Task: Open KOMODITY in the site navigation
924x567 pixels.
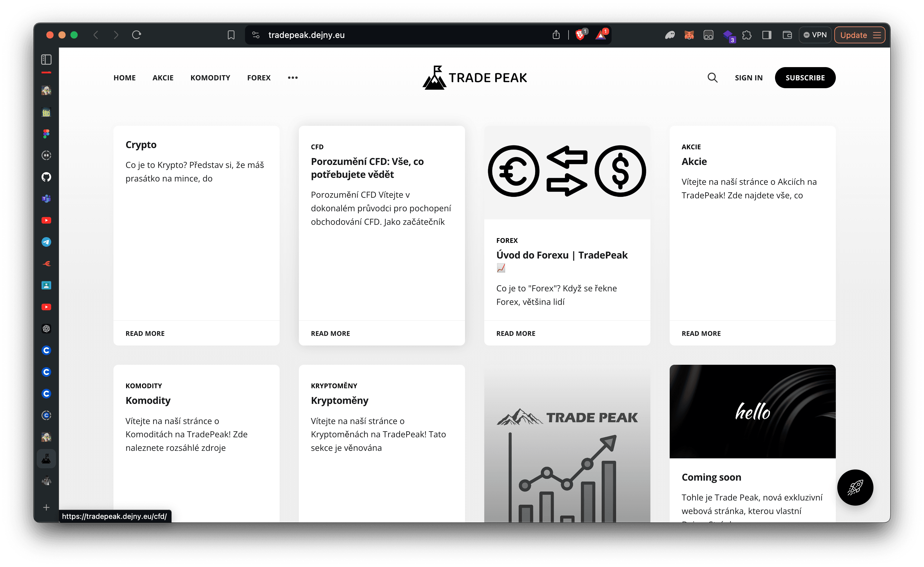Action: 210,78
